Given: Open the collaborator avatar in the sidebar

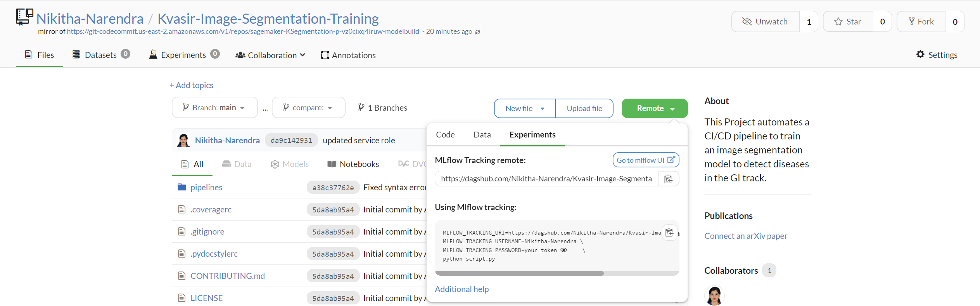Looking at the screenshot, I should pyautogui.click(x=714, y=296).
